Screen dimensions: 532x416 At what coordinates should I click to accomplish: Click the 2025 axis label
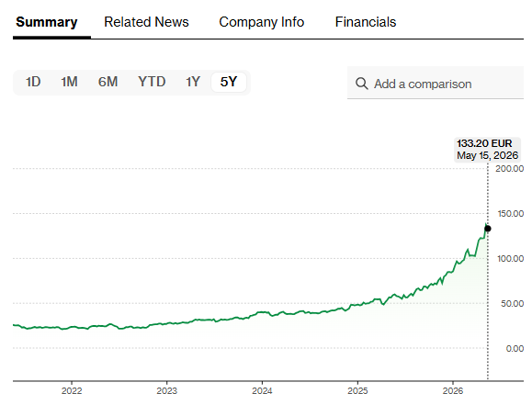click(357, 391)
